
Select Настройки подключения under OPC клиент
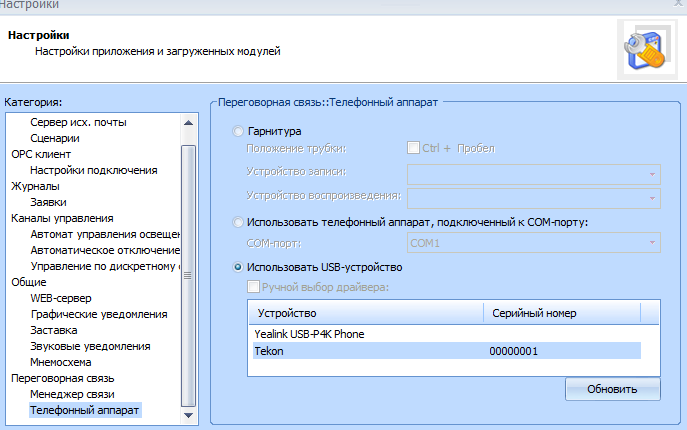(x=93, y=170)
